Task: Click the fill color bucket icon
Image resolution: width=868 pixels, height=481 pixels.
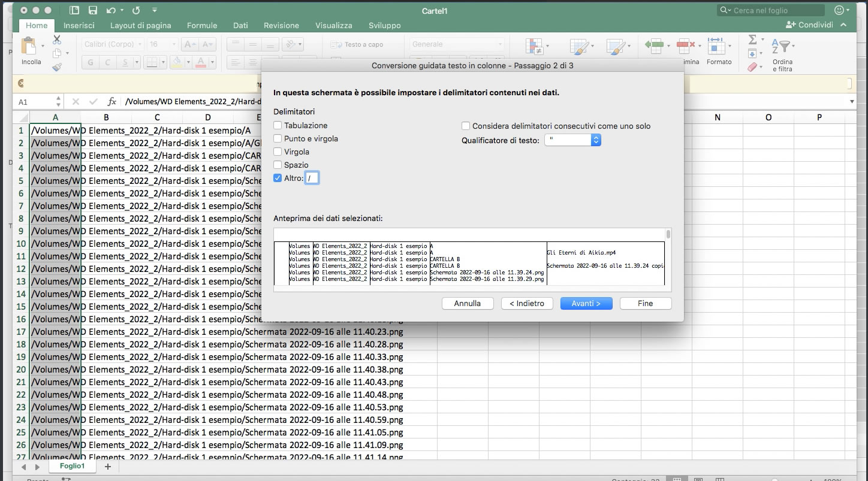Action: click(176, 62)
